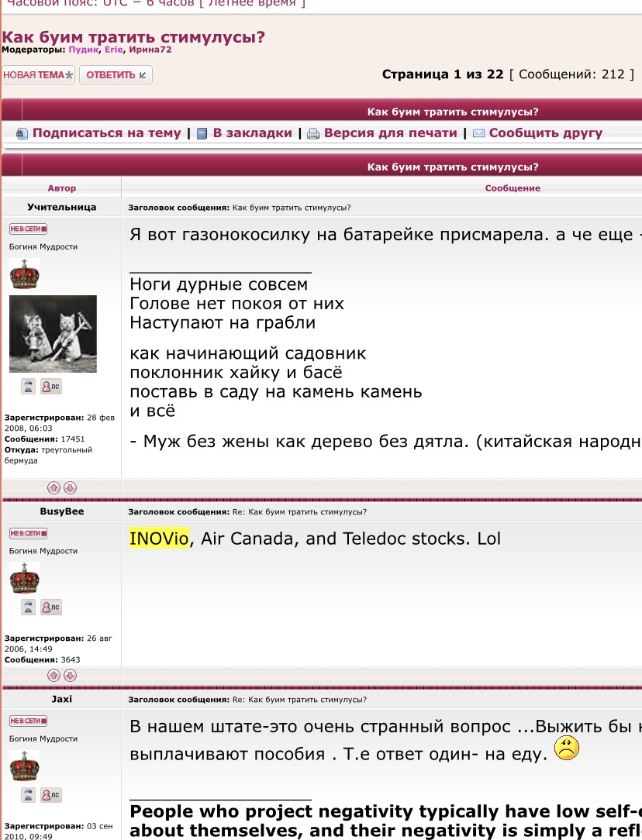Open Версия для печати print version
Viewport: 642px width, 840px height.
coord(390,133)
